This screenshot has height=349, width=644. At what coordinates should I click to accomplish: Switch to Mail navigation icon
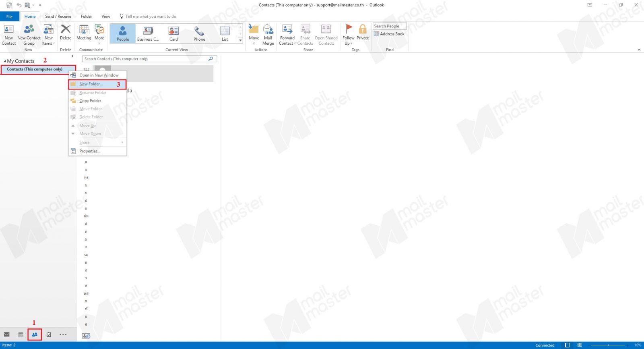[6, 334]
